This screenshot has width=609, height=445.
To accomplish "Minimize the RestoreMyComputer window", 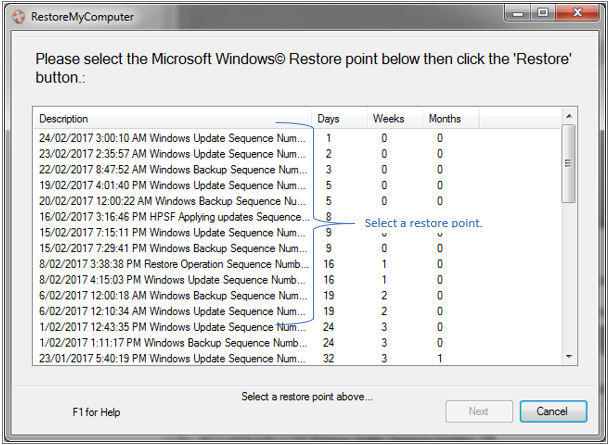I will 518,13.
